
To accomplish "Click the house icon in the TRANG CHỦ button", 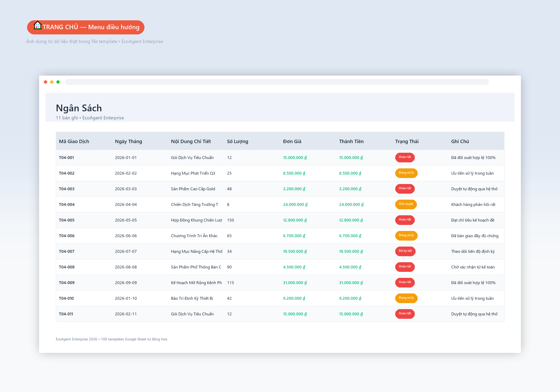I will 38,25.
